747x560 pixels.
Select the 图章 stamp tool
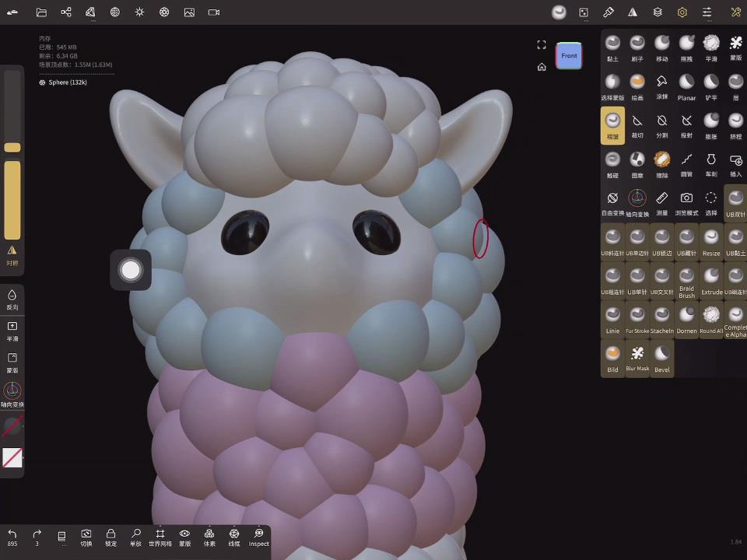637,165
